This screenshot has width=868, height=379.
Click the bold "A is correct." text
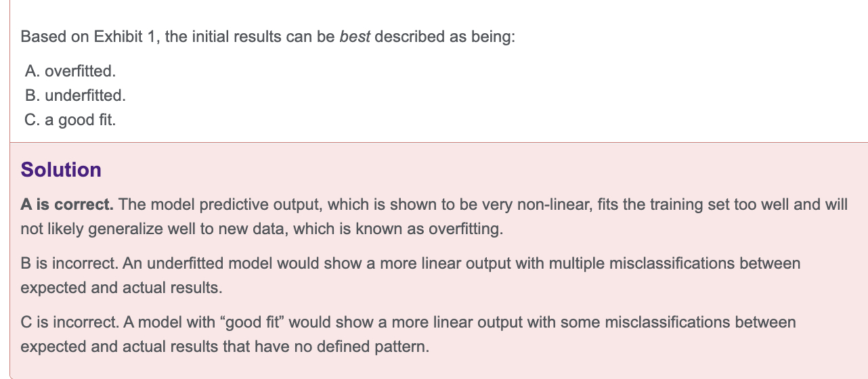tap(67, 204)
